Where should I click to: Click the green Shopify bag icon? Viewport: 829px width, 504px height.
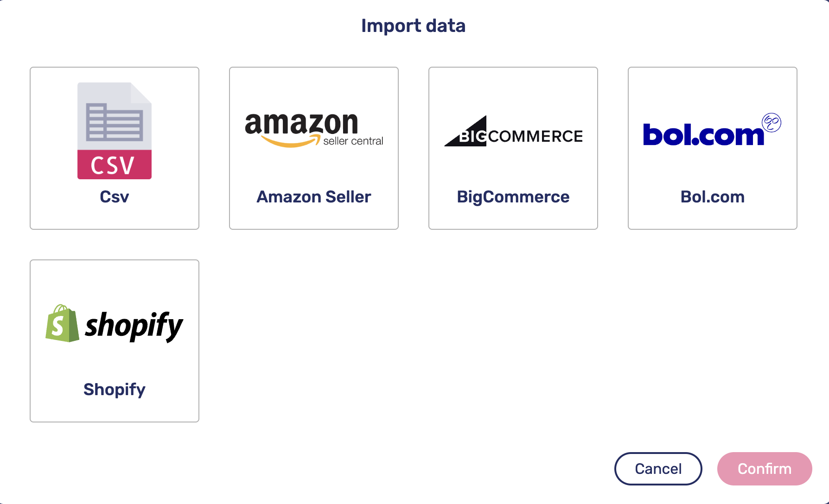62,323
